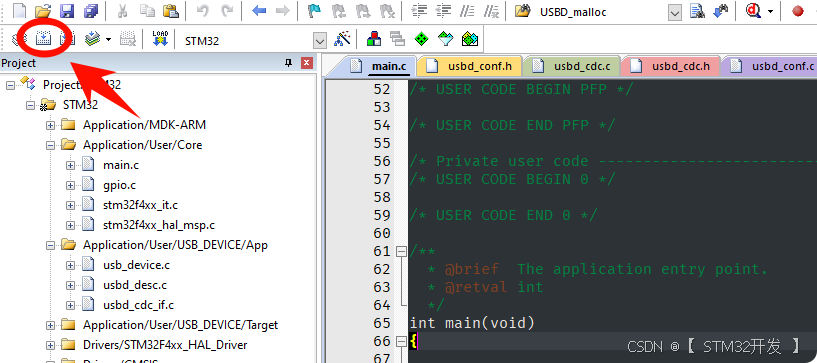Open the STM32 target selection dropdown arrow
Image resolution: width=817 pixels, height=363 pixels.
point(319,40)
